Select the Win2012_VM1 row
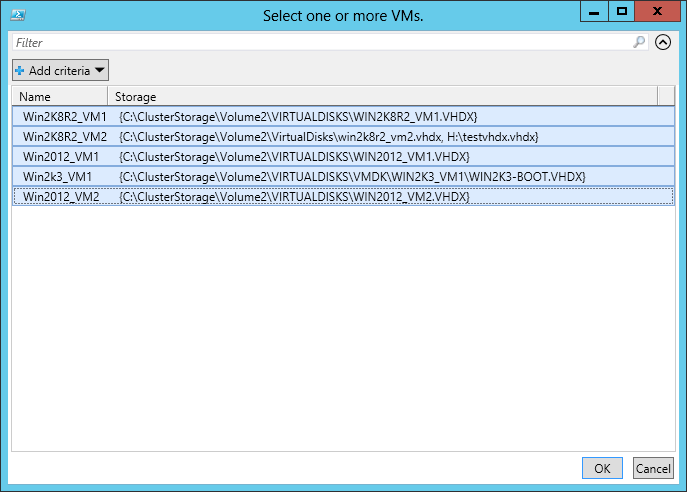The width and height of the screenshot is (687, 492). [60, 157]
